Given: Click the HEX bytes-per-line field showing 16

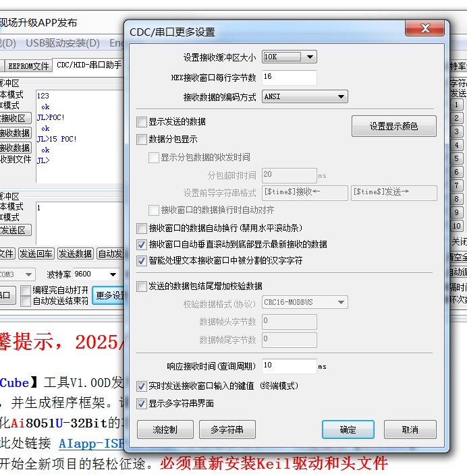Looking at the screenshot, I should click(290, 77).
